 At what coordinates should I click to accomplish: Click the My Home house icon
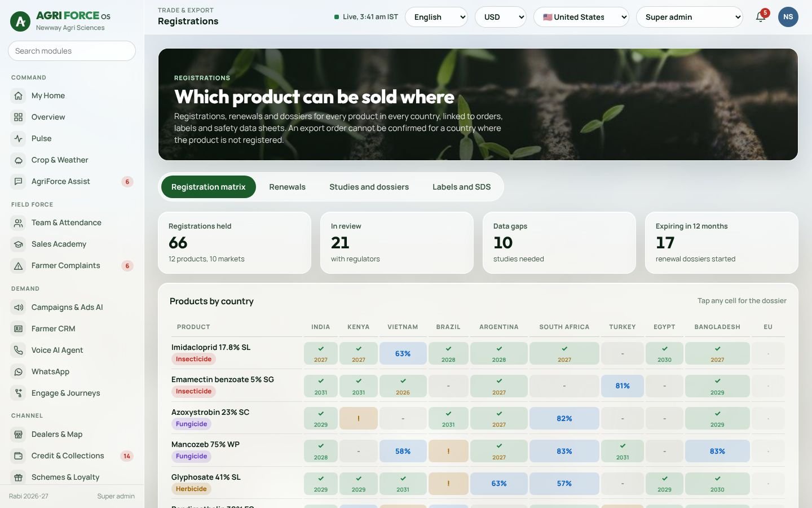tap(19, 96)
